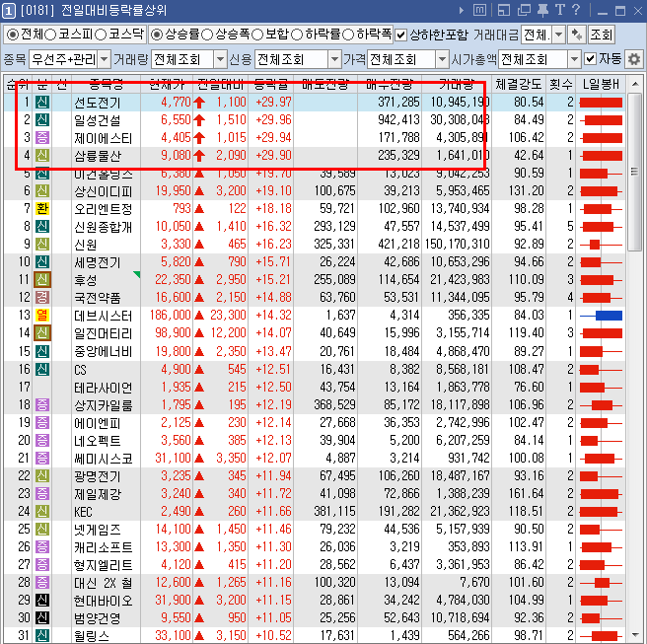Image resolution: width=647 pixels, height=644 pixels.
Task: Open help with the question mark icon
Action: [x=576, y=10]
